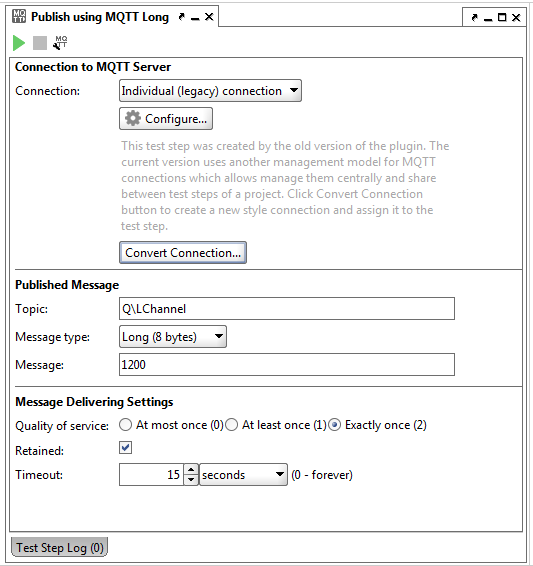
Task: Select At least once (1) quality of service
Action: [x=231, y=425]
